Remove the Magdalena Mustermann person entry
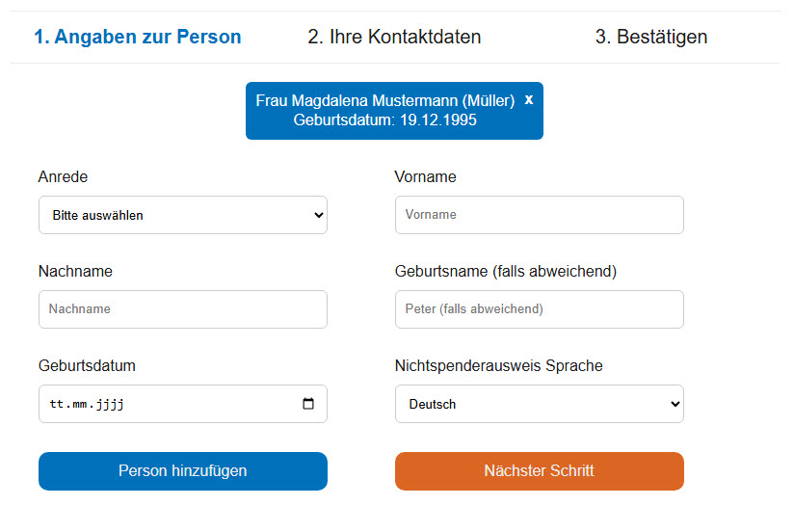 coord(528,100)
